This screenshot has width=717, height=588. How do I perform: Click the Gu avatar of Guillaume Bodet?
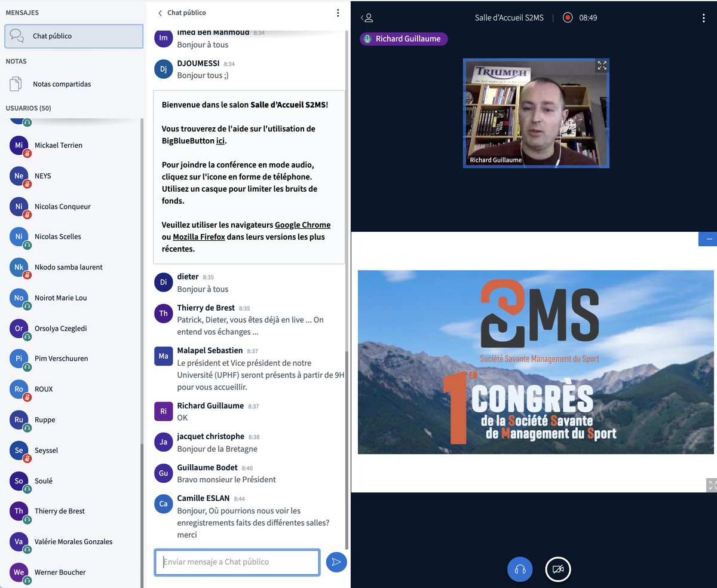(164, 473)
